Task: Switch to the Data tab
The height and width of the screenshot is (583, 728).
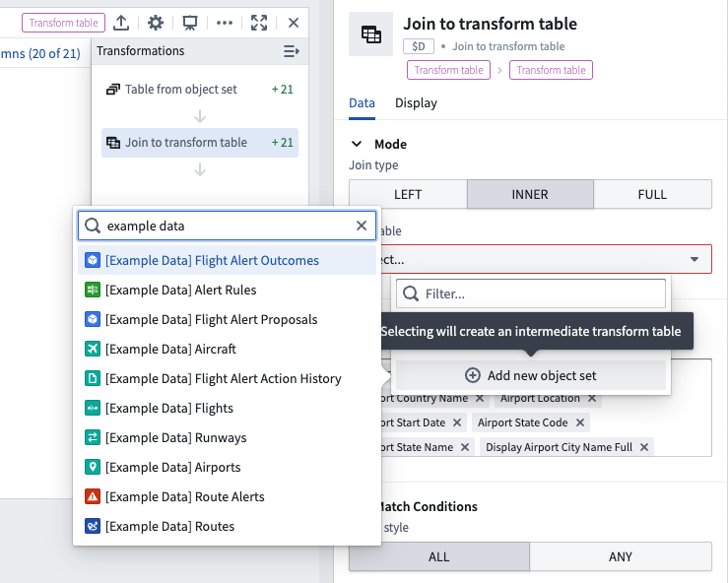Action: (362, 103)
